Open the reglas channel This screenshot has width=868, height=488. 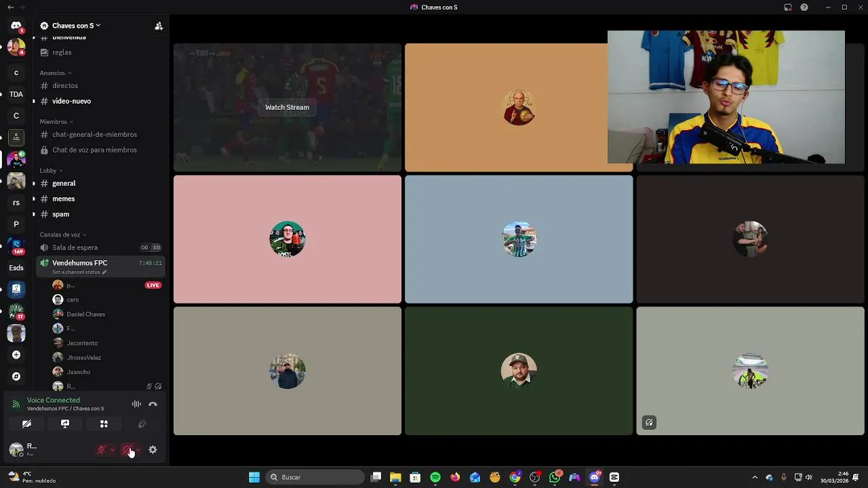[x=100, y=52]
